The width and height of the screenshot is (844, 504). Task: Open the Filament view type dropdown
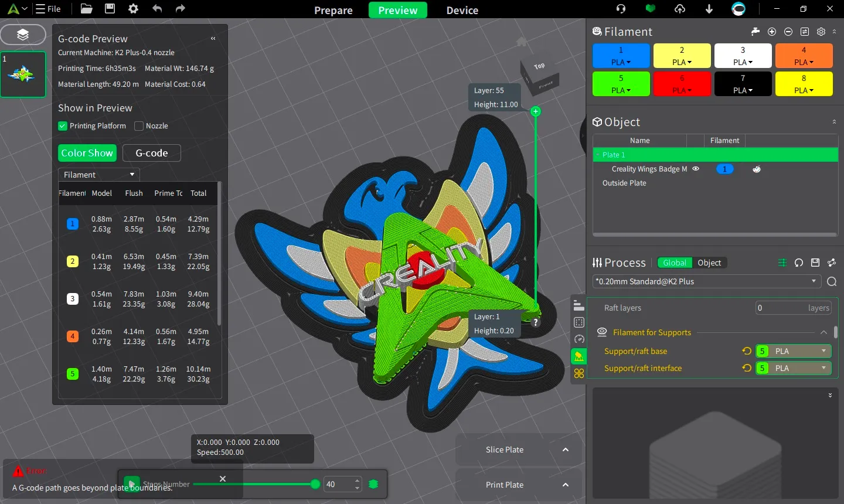pyautogui.click(x=98, y=175)
